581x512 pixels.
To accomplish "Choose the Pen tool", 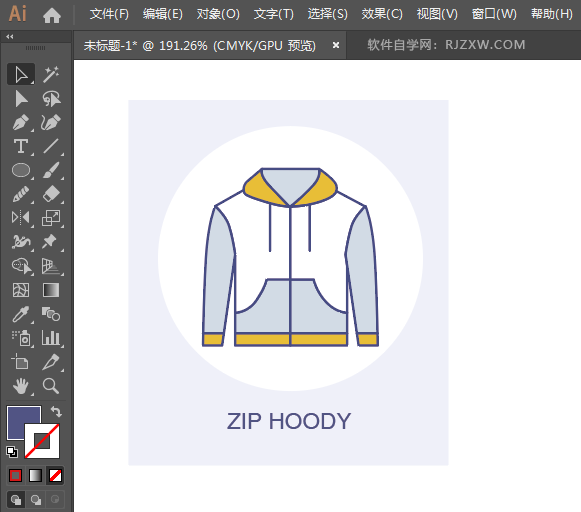I will [21, 123].
